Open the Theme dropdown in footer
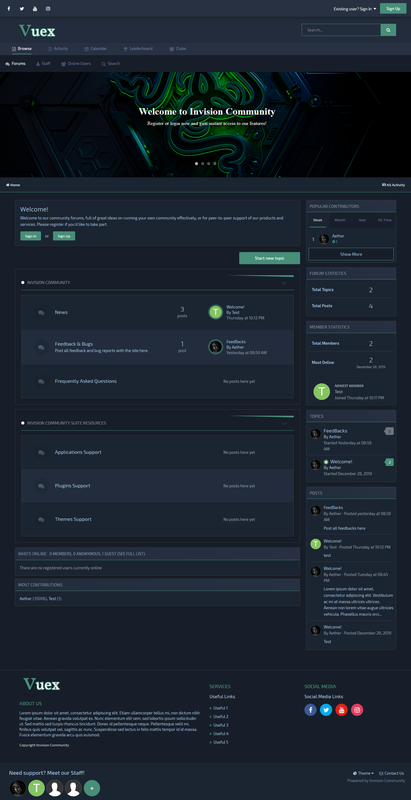411x800 pixels. (x=363, y=773)
